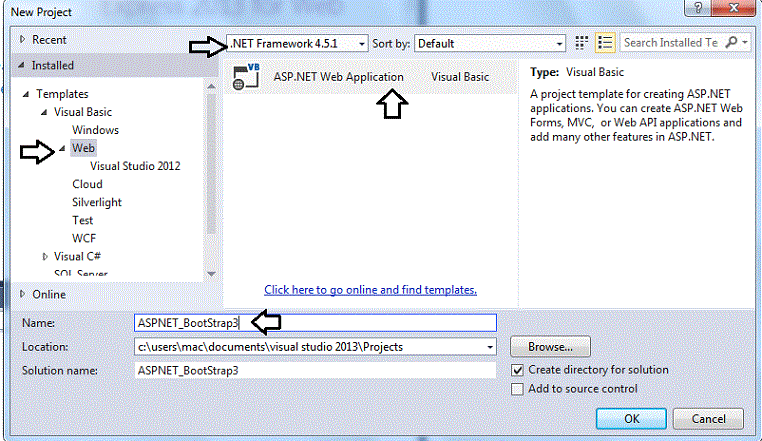This screenshot has width=762, height=441.
Task: Open the Location path dropdown arrow
Action: (490, 347)
